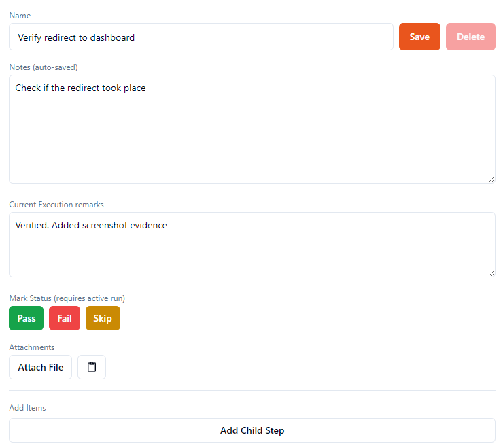Click the 'Notes (auto-saved)' label
This screenshot has height=448, width=501.
pyautogui.click(x=44, y=67)
